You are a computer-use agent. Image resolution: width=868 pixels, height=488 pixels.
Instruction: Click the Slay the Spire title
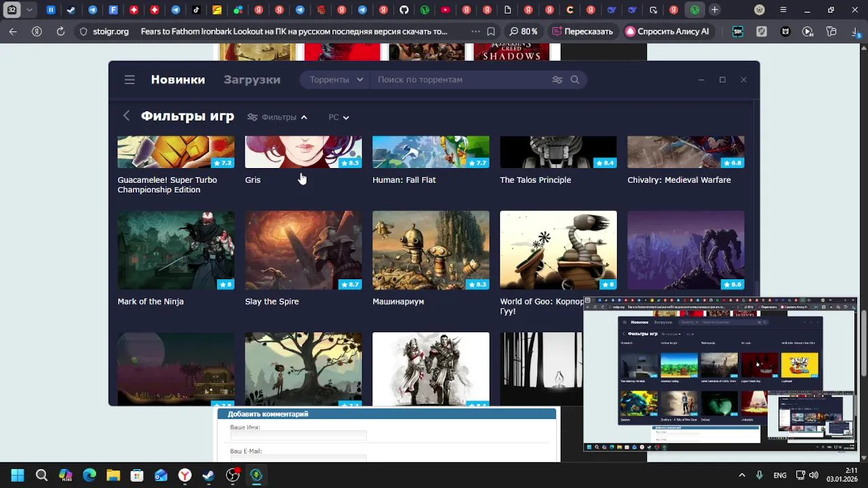[x=272, y=301]
